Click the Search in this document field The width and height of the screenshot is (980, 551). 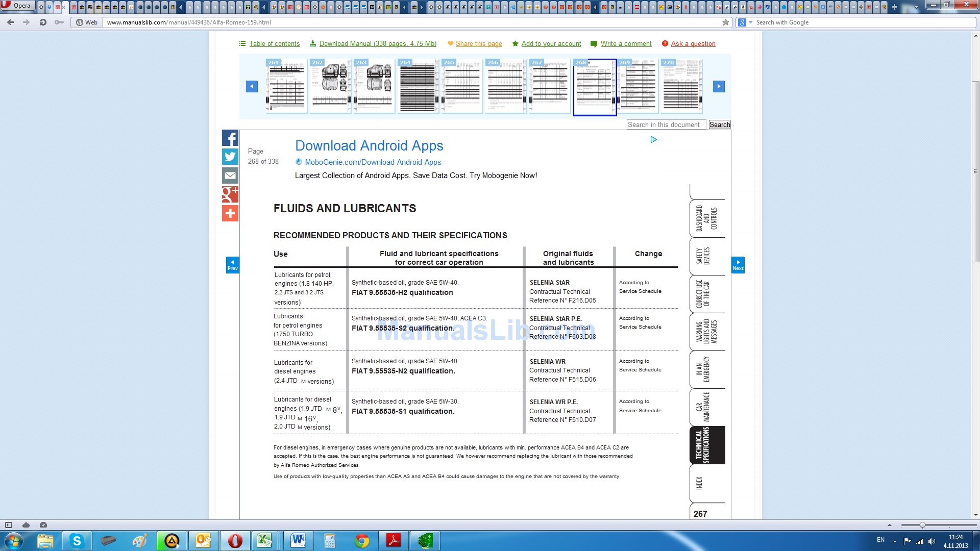pyautogui.click(x=666, y=124)
